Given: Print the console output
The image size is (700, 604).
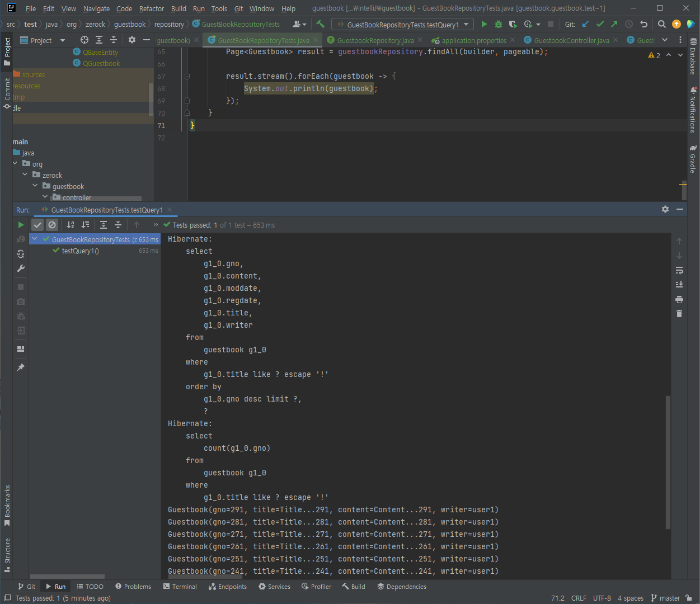Looking at the screenshot, I should [679, 299].
